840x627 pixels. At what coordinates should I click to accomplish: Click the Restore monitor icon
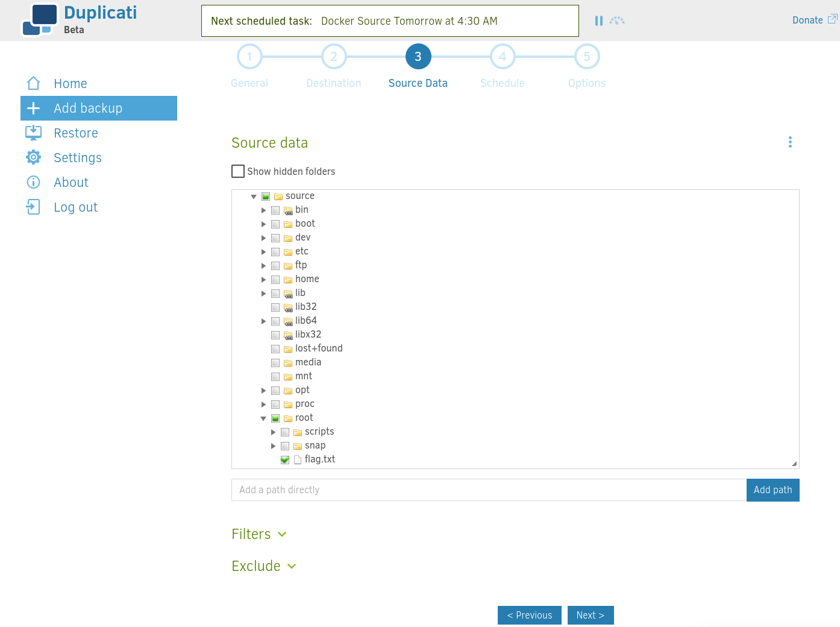point(34,133)
